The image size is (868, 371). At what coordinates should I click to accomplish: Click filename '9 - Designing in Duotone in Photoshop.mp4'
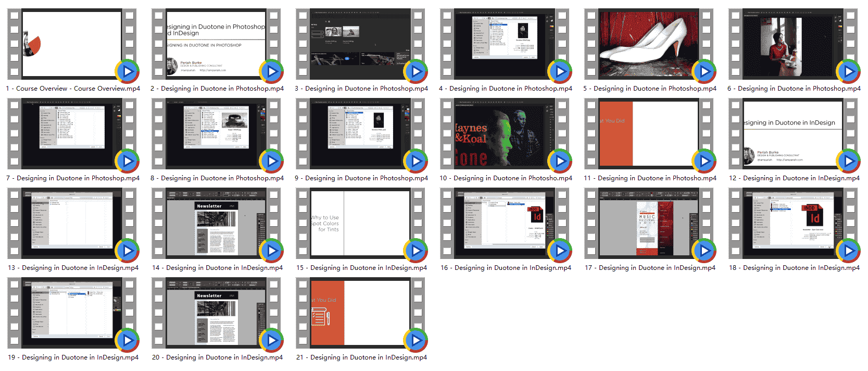pyautogui.click(x=361, y=178)
